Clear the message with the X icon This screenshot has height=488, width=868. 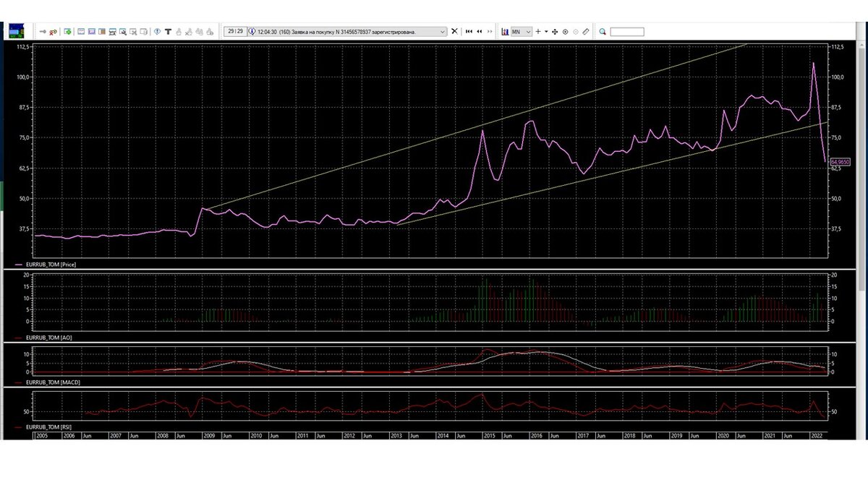(x=454, y=31)
